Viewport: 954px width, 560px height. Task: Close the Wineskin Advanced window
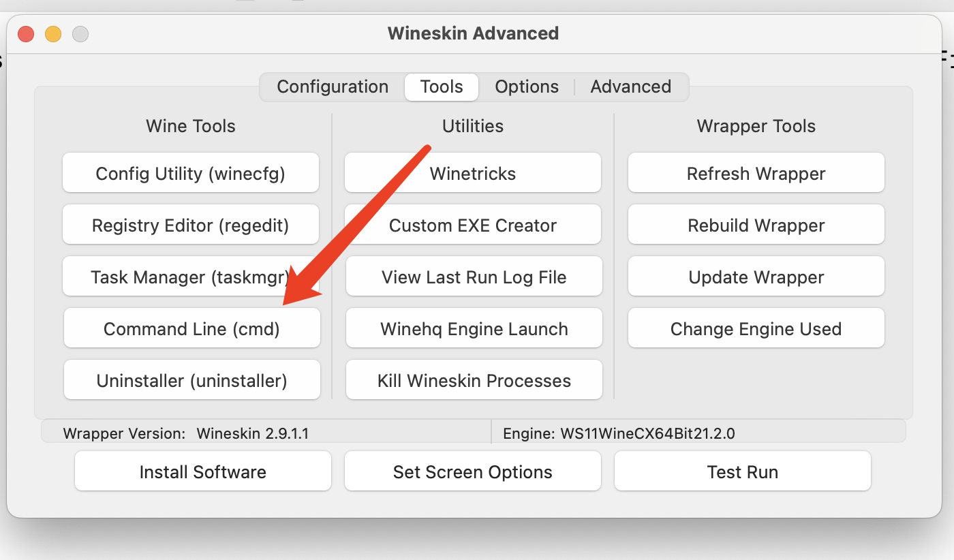coord(26,33)
